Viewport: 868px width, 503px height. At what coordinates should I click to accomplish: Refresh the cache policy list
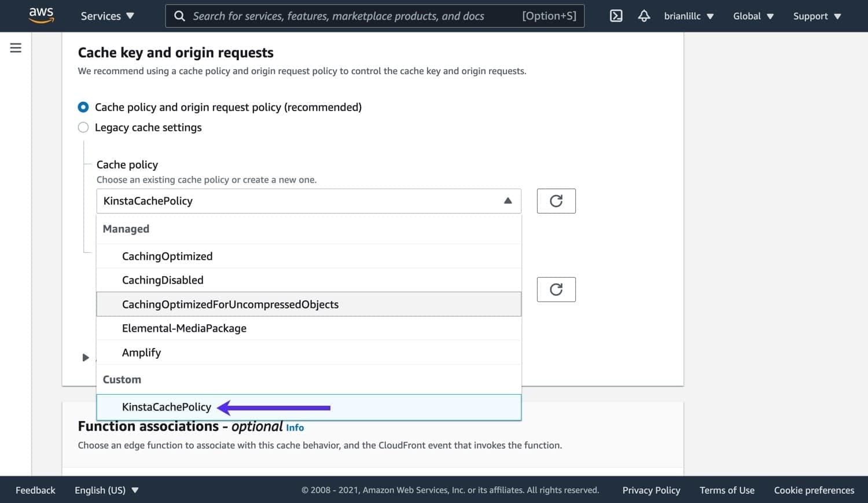[556, 201]
